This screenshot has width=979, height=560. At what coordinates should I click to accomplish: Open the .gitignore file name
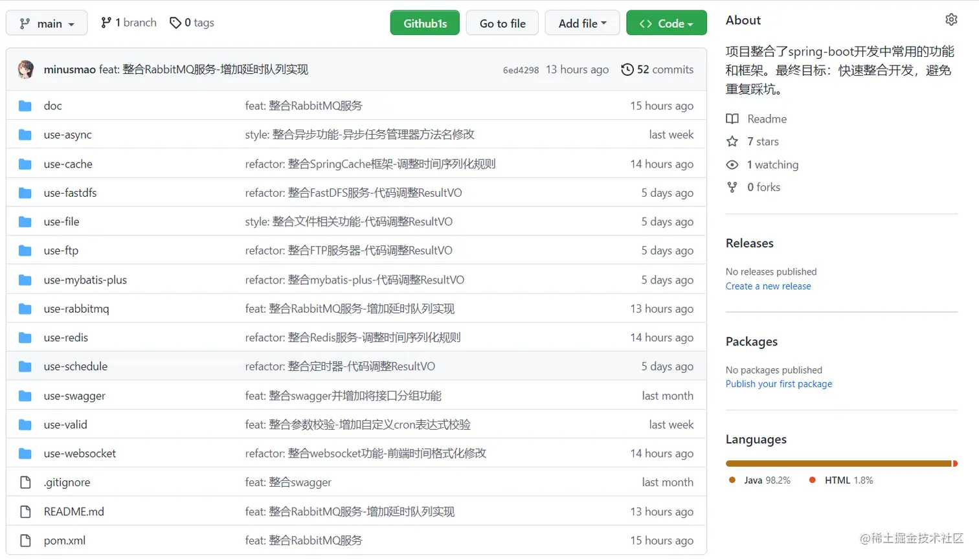(x=67, y=482)
